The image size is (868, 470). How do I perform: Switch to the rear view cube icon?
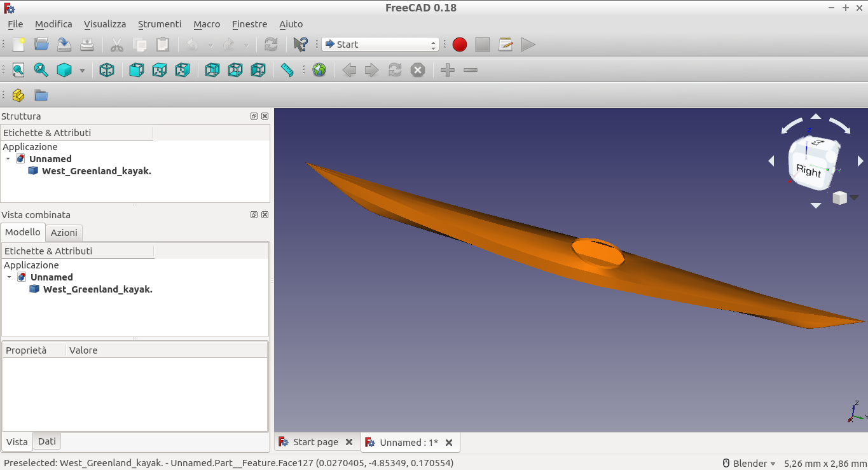pos(212,70)
